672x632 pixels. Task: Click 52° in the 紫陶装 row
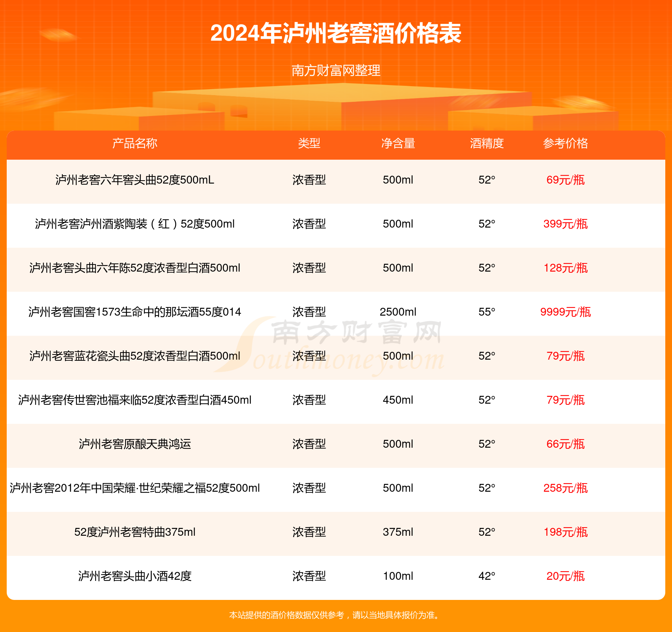[x=487, y=224]
